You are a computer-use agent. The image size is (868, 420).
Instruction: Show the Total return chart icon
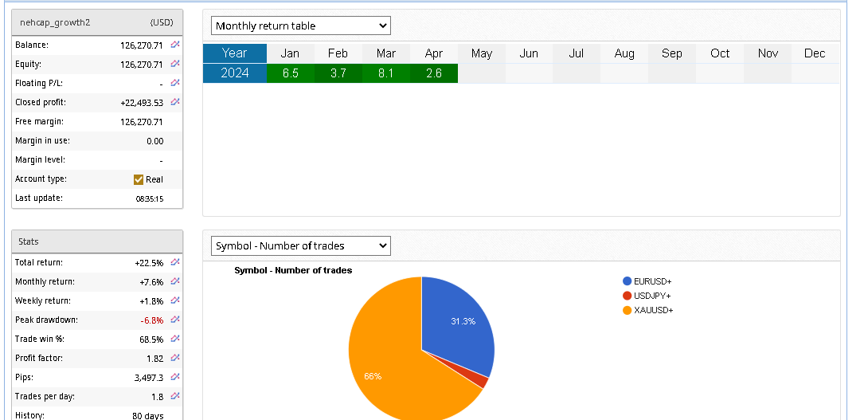175,262
